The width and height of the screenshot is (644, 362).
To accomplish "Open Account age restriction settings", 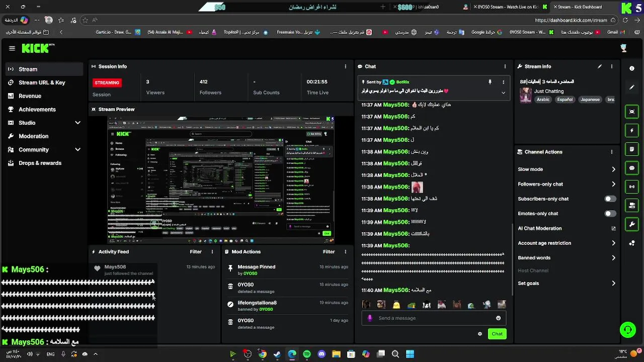I will click(567, 243).
